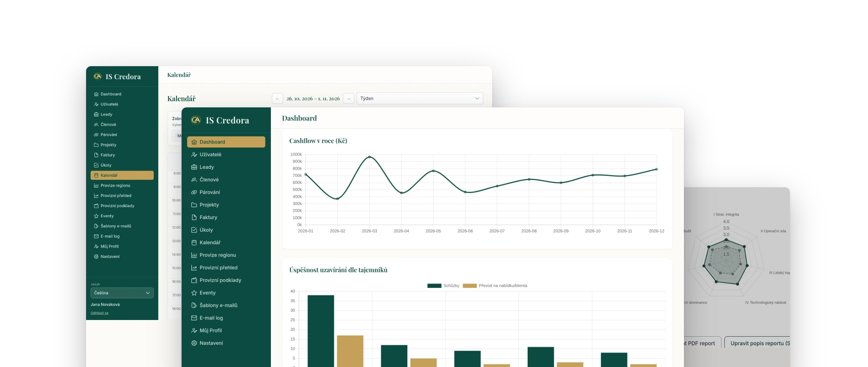Click the 2026-02 low point on cashflow chart
This screenshot has height=367, width=868.
pos(337,199)
